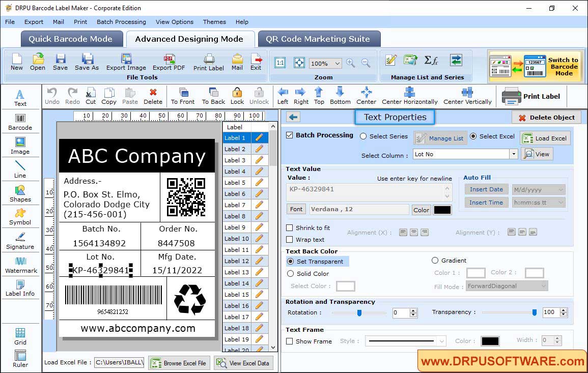
Task: Open Label Info
Action: click(x=20, y=289)
